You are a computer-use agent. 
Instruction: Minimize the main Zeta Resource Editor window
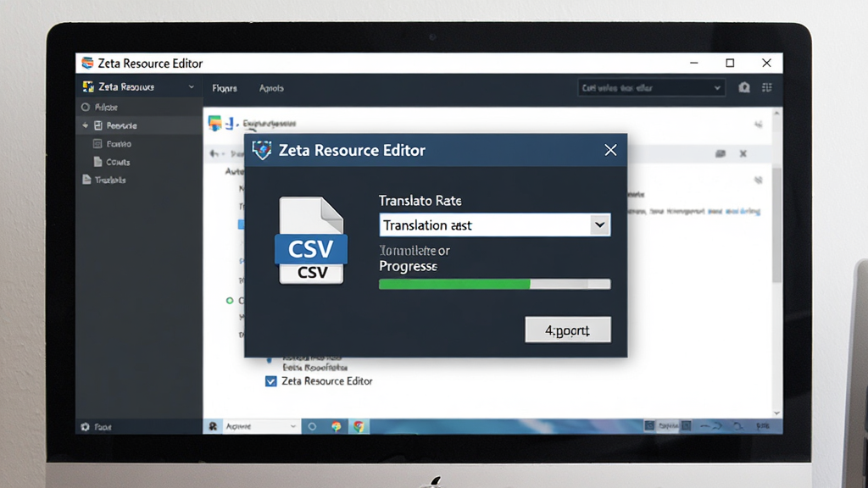click(x=694, y=63)
